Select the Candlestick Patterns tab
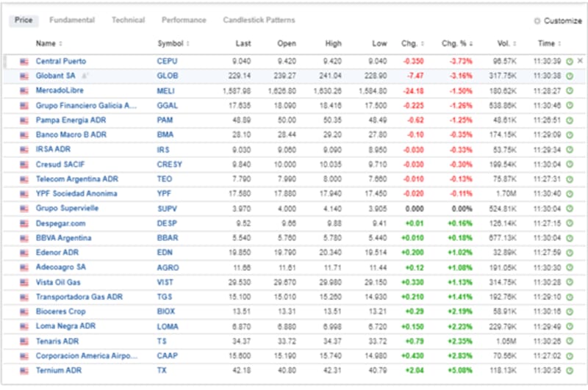The width and height of the screenshot is (588, 390). point(259,21)
